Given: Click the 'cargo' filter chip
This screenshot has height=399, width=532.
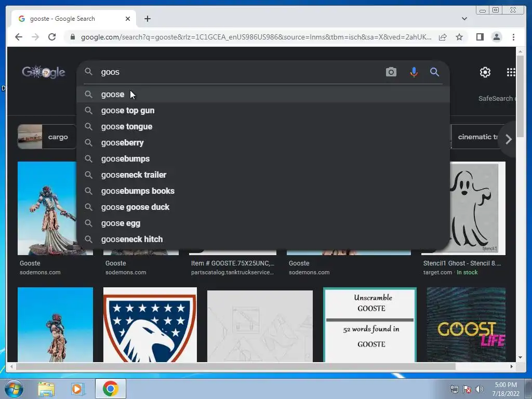Looking at the screenshot, I should pyautogui.click(x=47, y=137).
